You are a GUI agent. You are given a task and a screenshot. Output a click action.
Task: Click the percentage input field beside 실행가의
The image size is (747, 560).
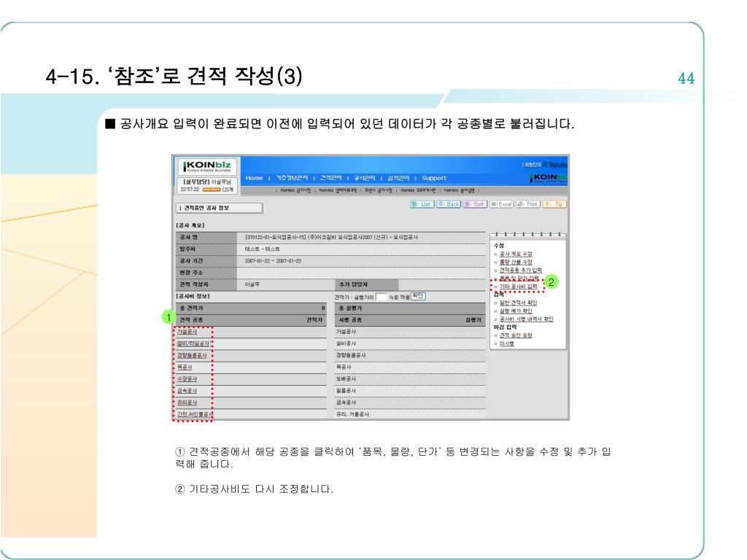(x=381, y=297)
